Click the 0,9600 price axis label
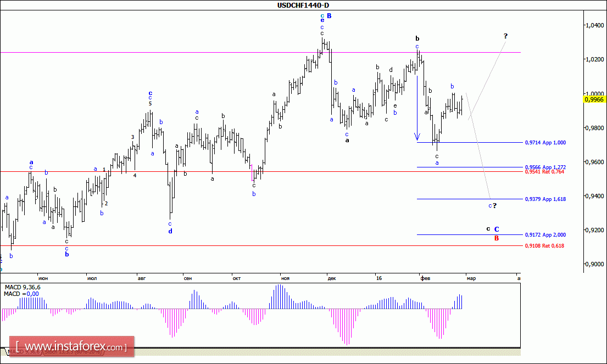Viewport: 607px width, 364px height. 594,162
